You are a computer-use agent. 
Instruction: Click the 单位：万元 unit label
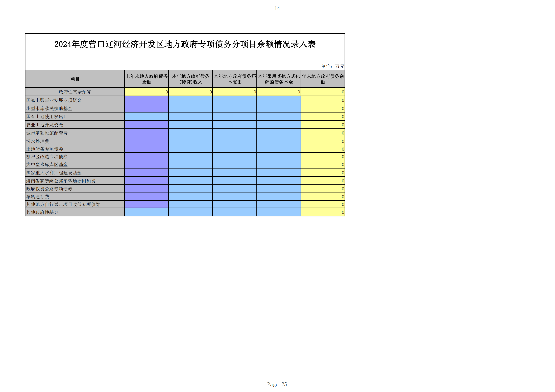click(332, 66)
